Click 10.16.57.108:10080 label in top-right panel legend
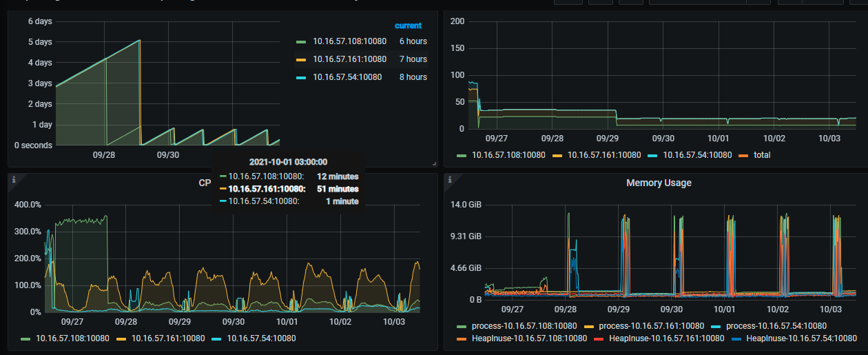The width and height of the screenshot is (868, 355). 509,155
